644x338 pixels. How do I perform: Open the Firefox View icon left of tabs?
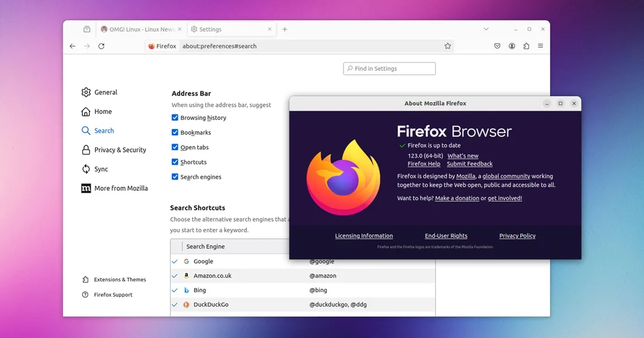point(86,29)
